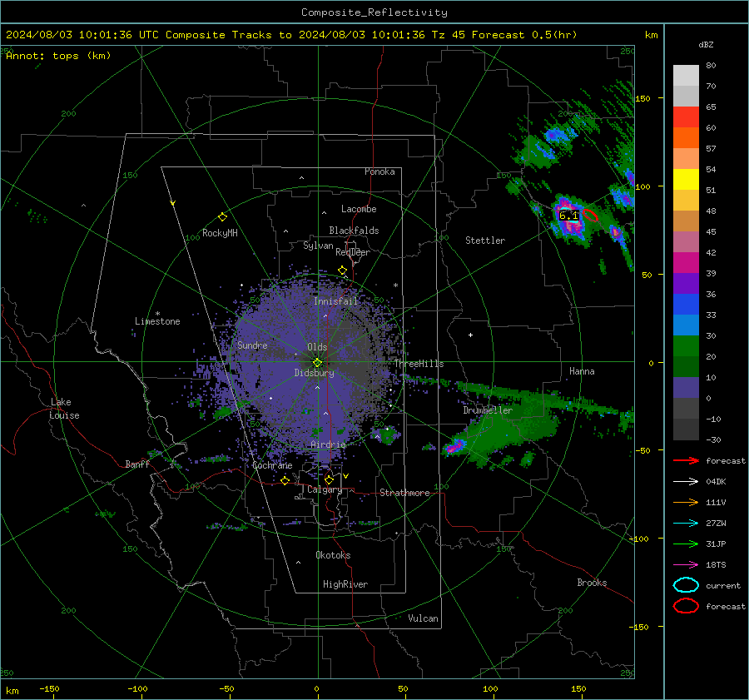Click the yellow diamond marker above RedDeer

coord(342,271)
